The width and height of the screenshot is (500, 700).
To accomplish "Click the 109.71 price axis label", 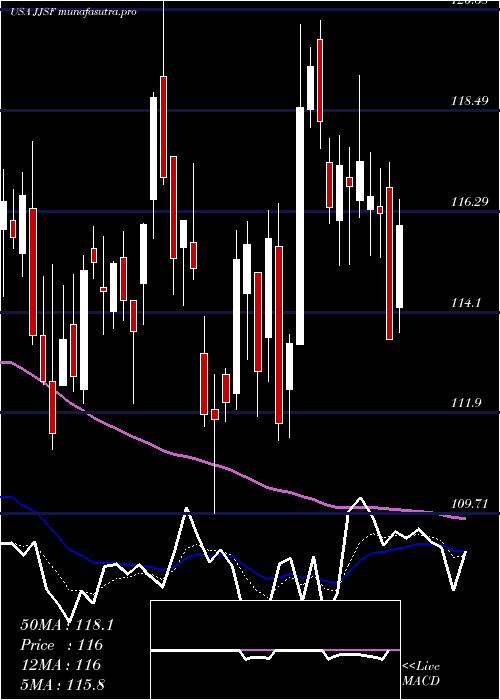I will click(469, 504).
